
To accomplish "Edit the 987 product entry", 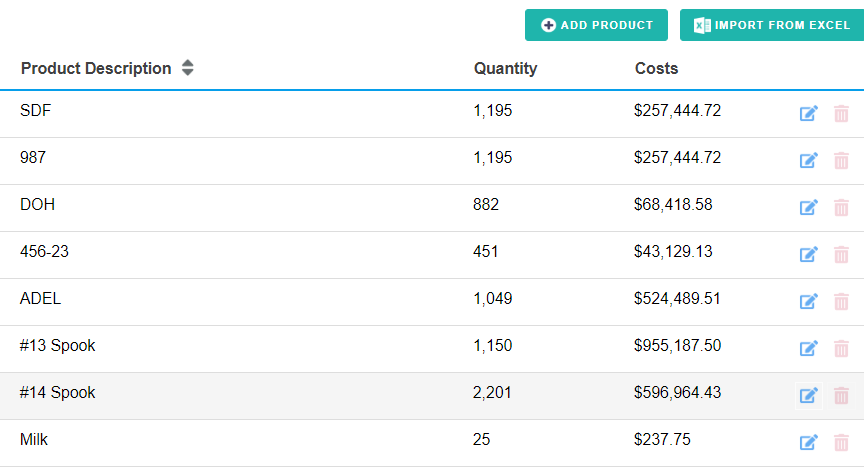I will click(808, 160).
